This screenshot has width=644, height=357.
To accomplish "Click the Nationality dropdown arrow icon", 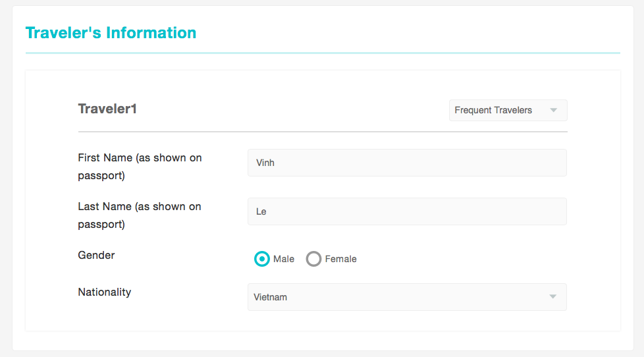I will [553, 297].
